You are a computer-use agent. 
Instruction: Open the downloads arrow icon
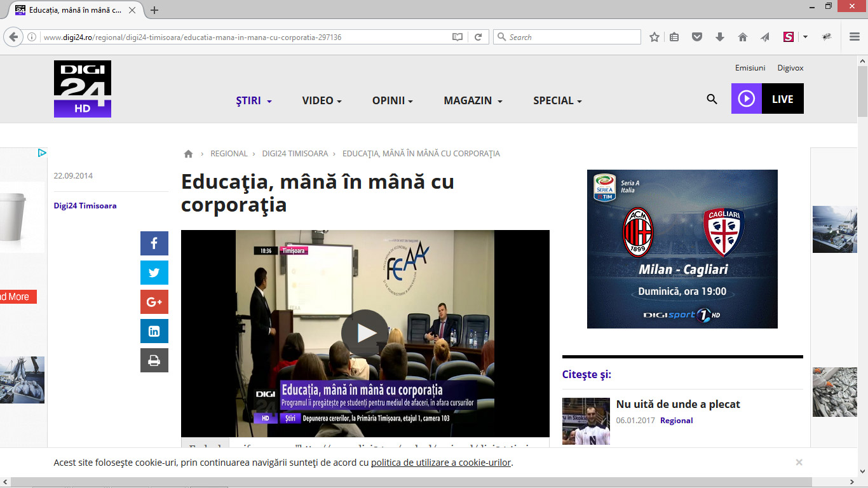[720, 37]
